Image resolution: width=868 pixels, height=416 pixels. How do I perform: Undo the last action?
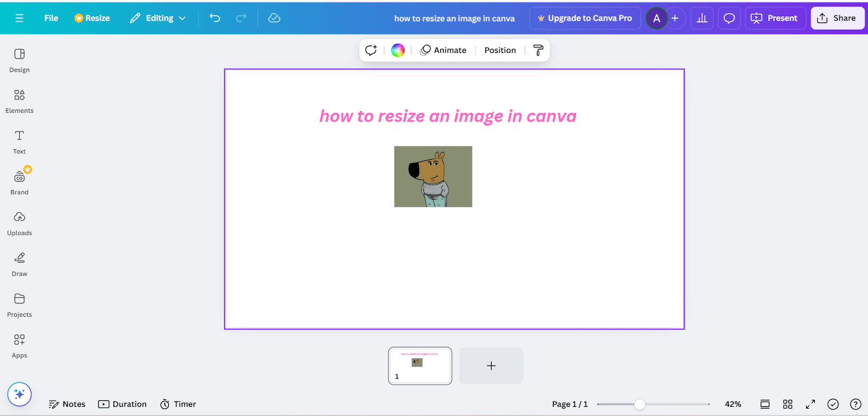point(215,18)
